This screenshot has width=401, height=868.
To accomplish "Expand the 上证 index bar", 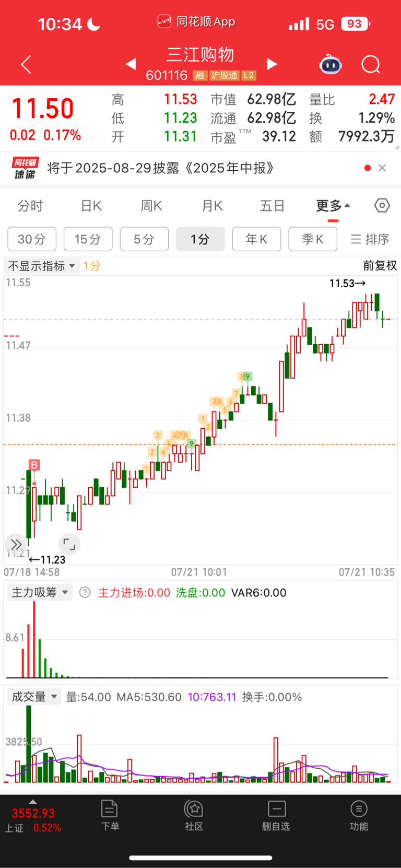I will click(x=33, y=802).
